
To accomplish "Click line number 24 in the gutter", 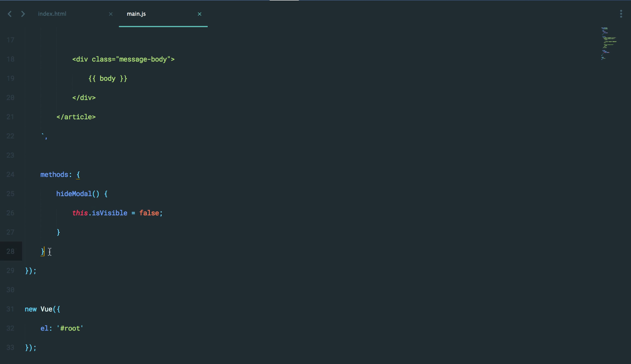I will click(x=10, y=175).
